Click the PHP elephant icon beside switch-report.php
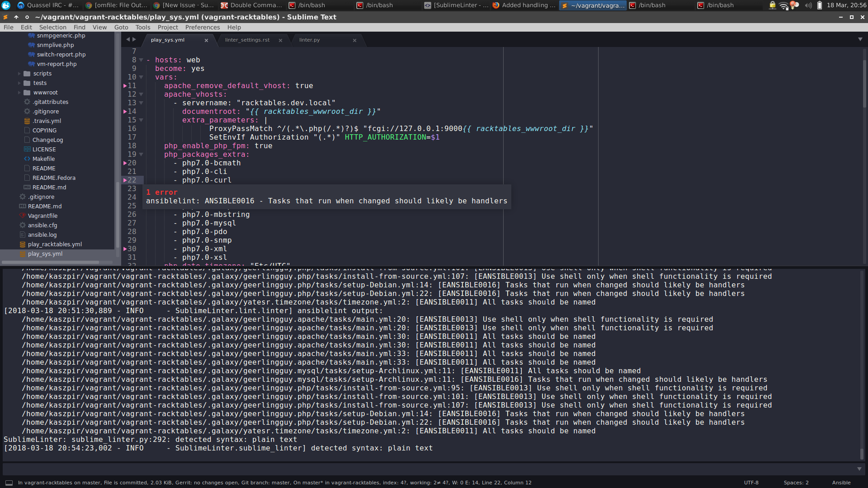This screenshot has height=488, width=868. point(31,54)
